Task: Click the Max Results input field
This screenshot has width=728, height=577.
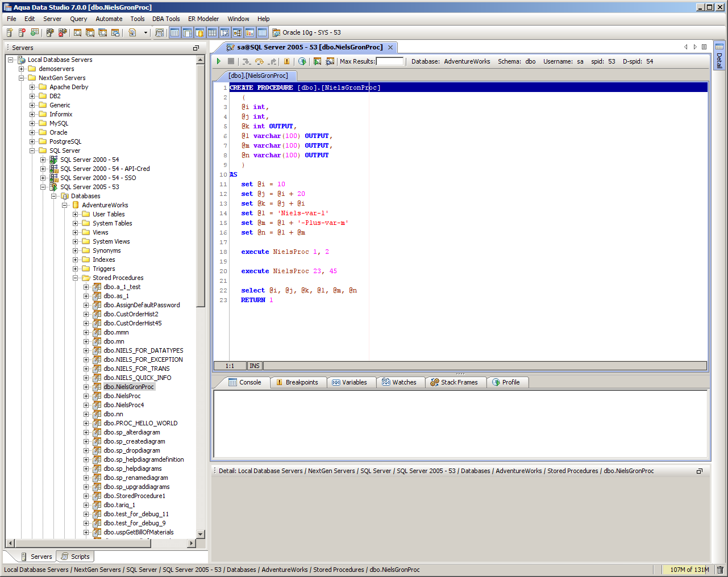Action: coord(390,61)
